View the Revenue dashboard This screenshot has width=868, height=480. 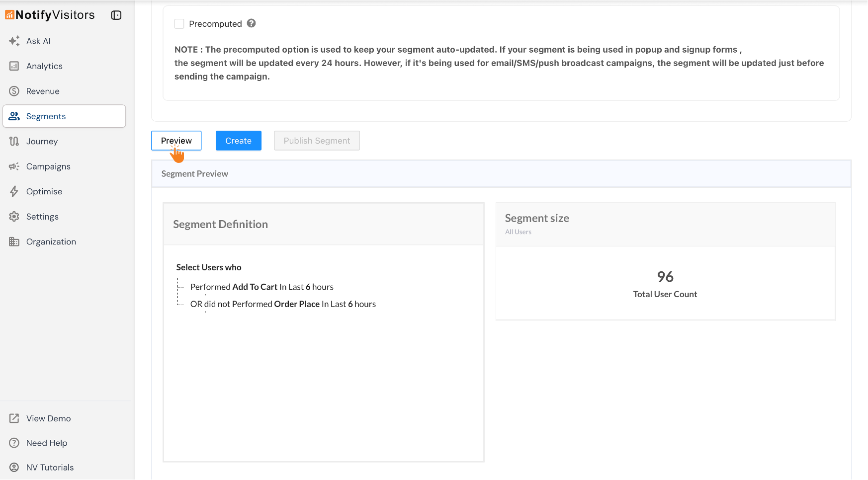pos(43,91)
